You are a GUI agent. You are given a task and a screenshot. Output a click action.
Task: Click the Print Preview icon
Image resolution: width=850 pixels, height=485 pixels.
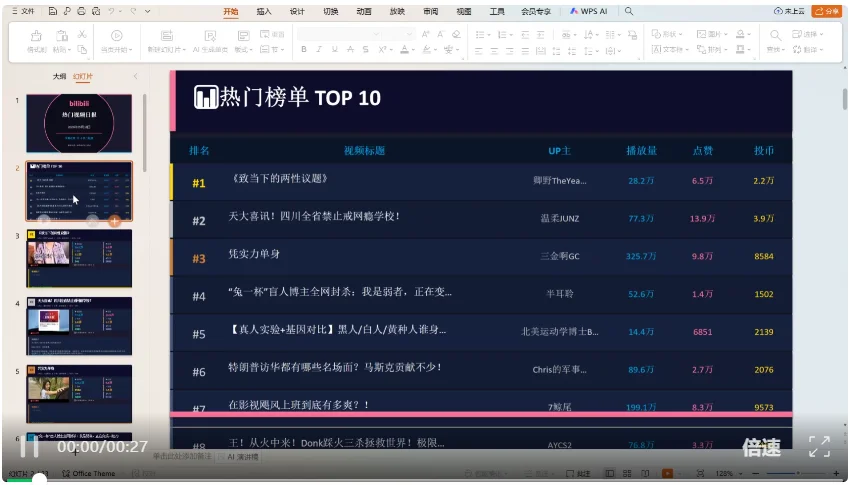pyautogui.click(x=96, y=11)
